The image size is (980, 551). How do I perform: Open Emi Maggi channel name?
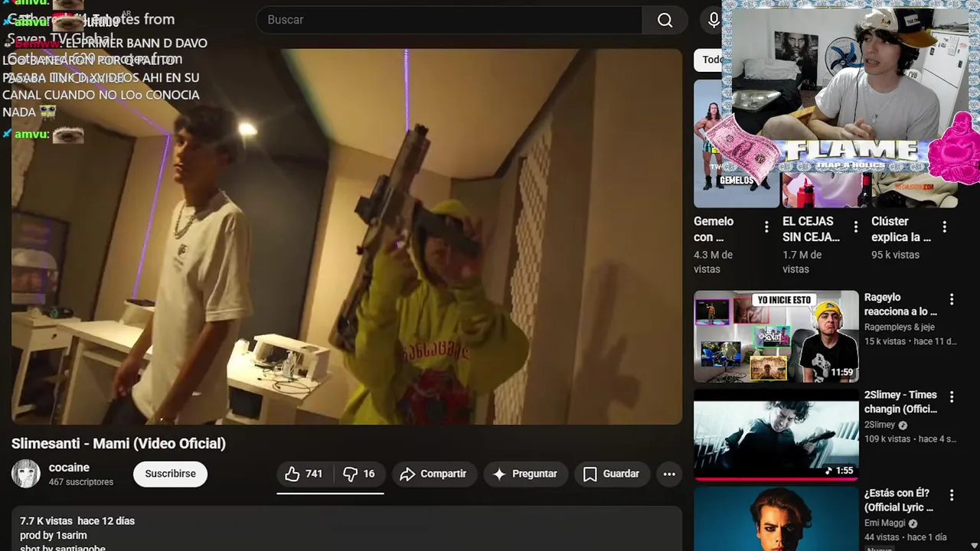885,523
